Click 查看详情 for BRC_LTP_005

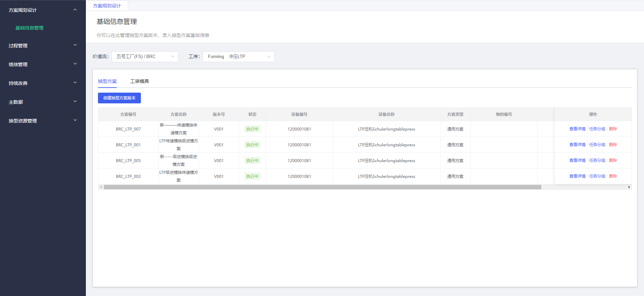(577, 160)
